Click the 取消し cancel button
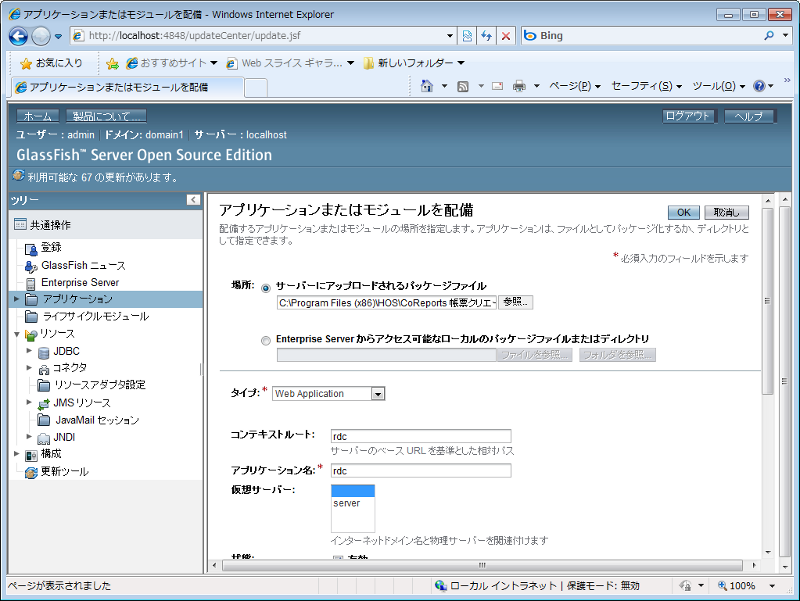The width and height of the screenshot is (800, 601). 727,213
